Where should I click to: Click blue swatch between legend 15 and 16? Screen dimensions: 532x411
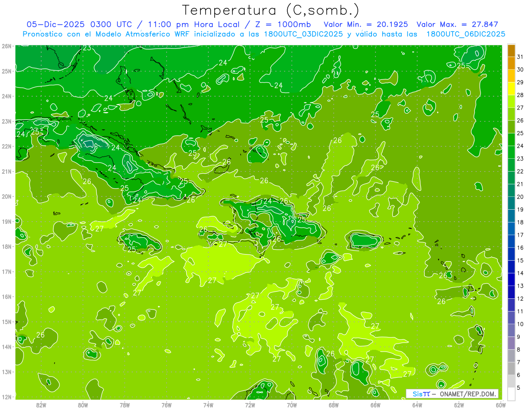point(511,254)
